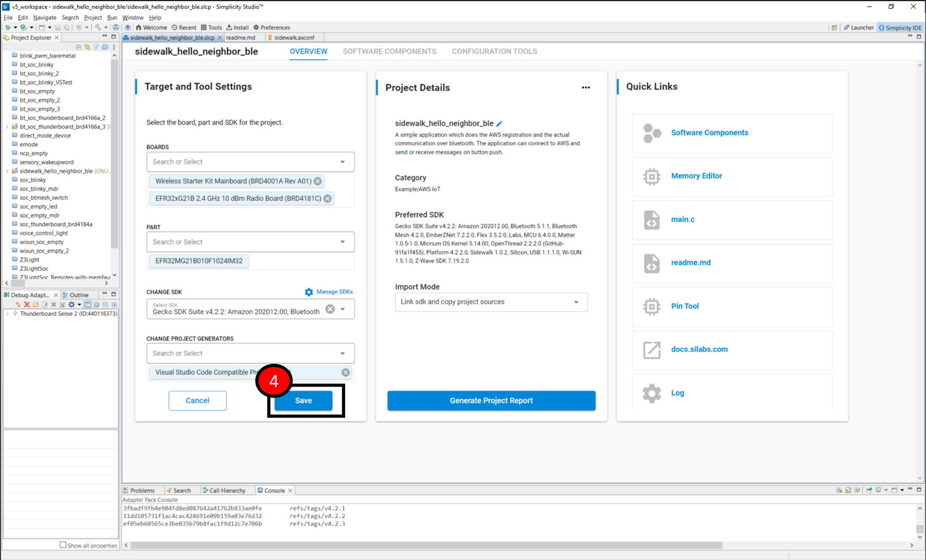Screen dimensions: 926x560
Task: Click the pencil icon to edit project name
Action: [x=499, y=123]
